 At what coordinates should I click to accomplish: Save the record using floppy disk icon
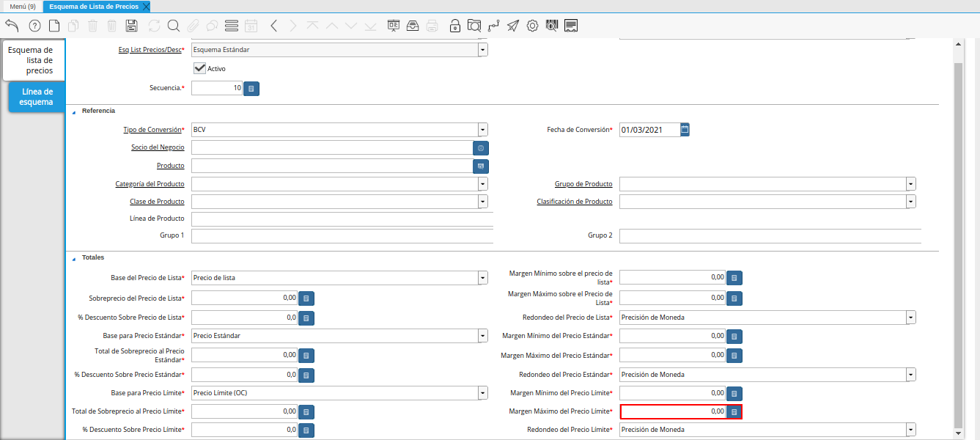tap(132, 26)
